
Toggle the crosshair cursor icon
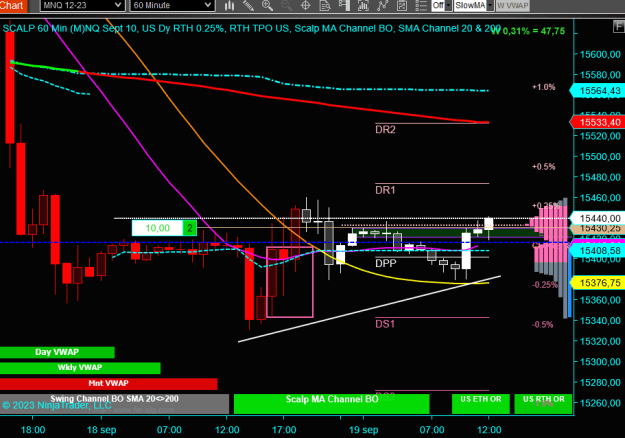point(305,6)
